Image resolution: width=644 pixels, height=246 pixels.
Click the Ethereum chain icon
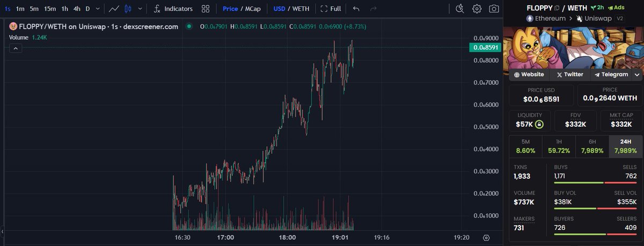pos(531,18)
